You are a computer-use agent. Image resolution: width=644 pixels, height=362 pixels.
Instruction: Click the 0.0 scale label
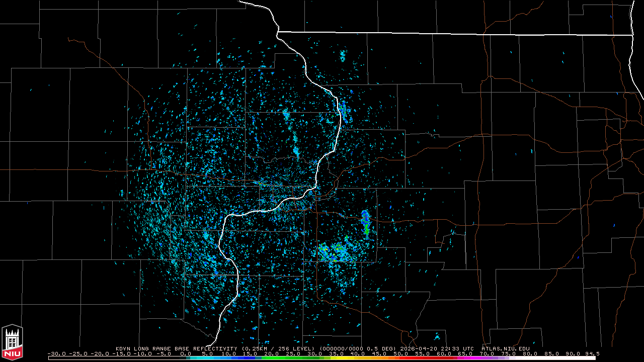tap(186, 354)
